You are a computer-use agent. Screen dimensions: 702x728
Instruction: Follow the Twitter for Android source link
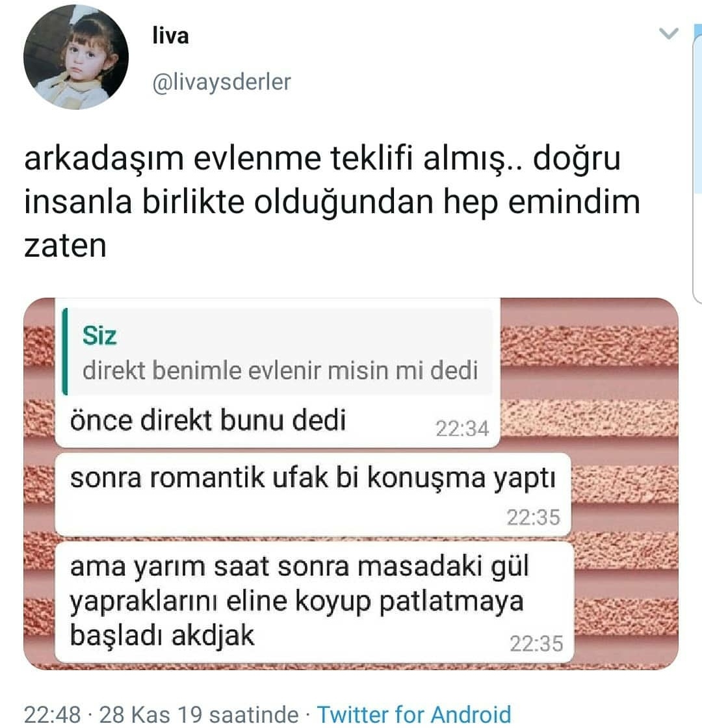[413, 714]
